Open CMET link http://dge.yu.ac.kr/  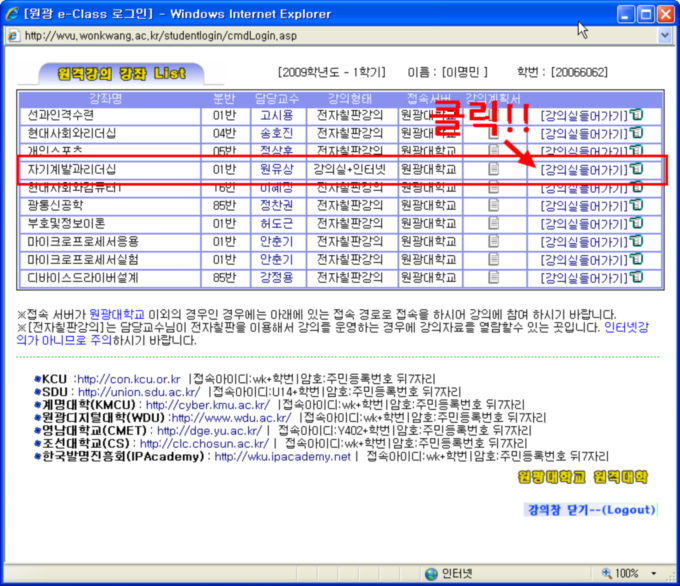tap(209, 431)
